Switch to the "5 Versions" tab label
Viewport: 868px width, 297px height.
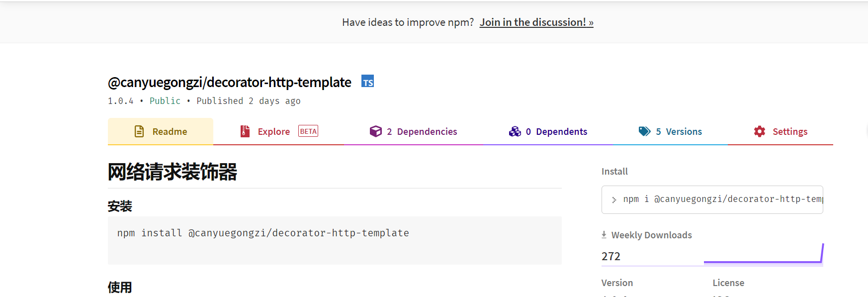(x=679, y=131)
